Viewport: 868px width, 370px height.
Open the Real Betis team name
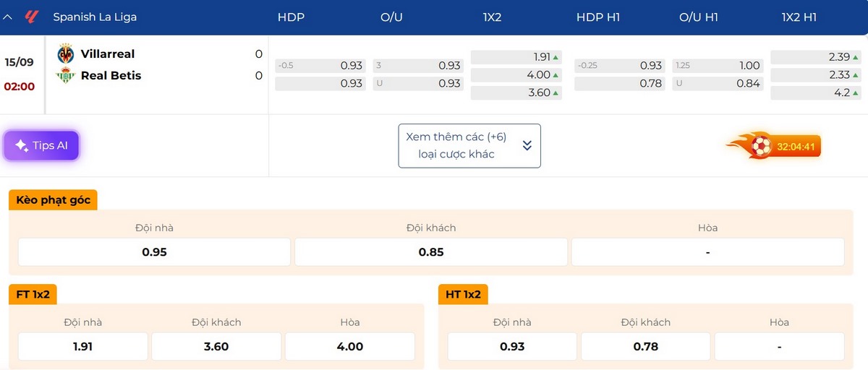pyautogui.click(x=111, y=75)
